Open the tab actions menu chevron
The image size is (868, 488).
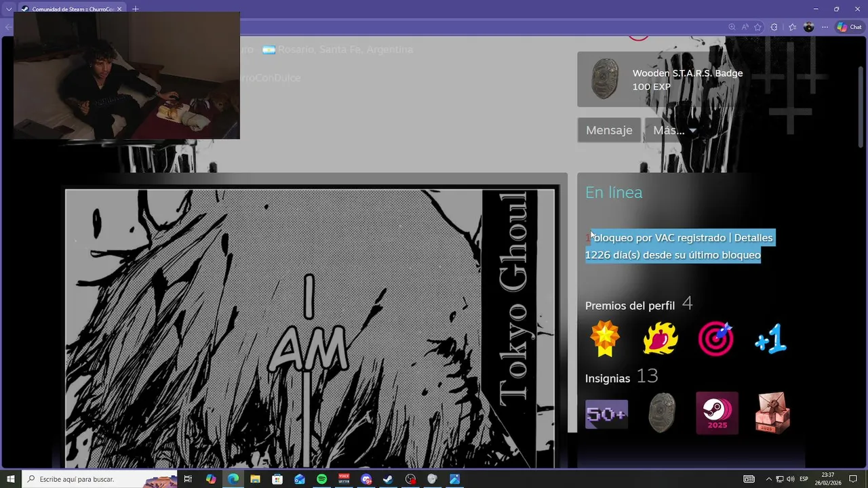[9, 9]
